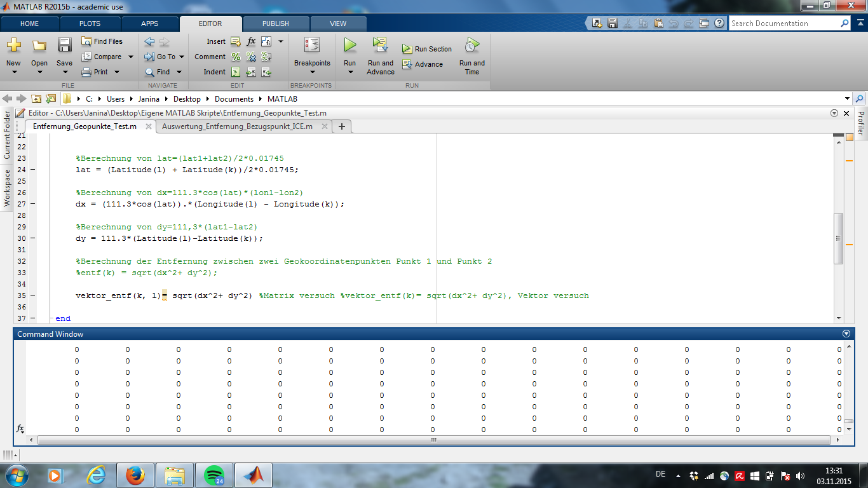Click the Run Section button
Viewport: 868px width, 488px height.
tap(427, 49)
